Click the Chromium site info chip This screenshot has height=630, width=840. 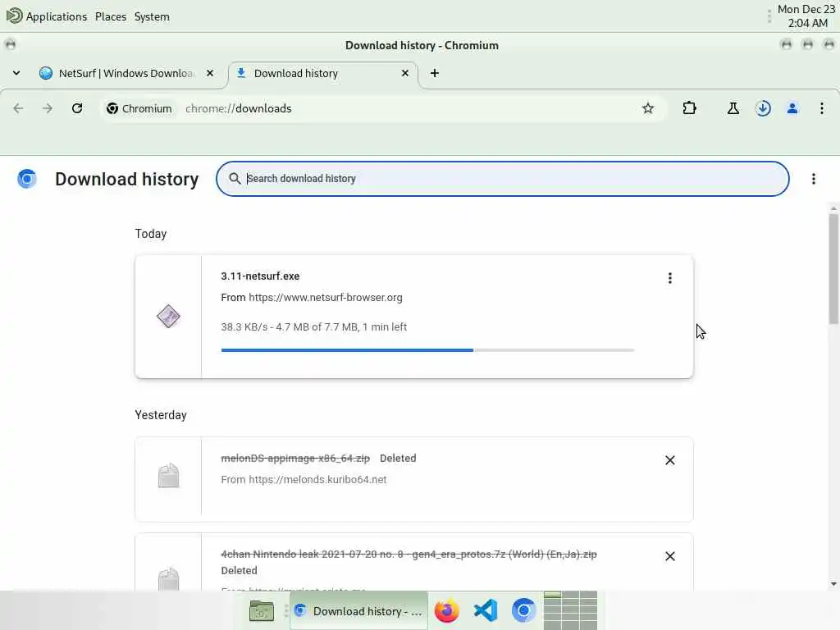tap(139, 109)
